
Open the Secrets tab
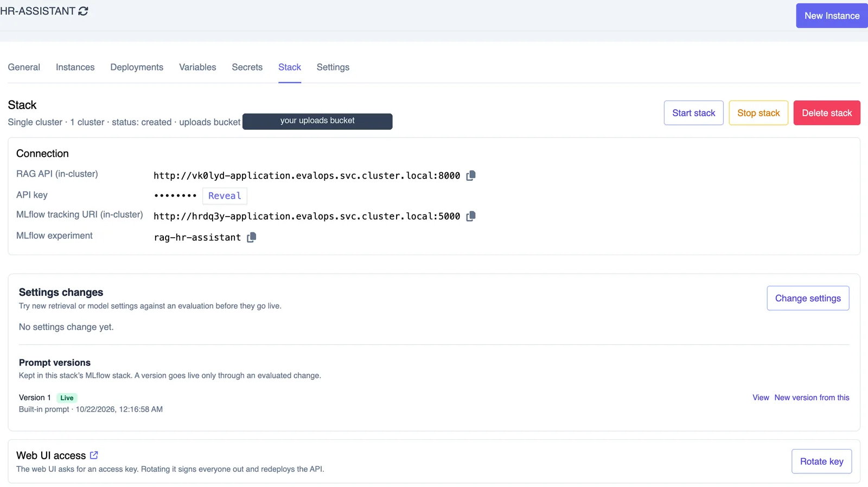pyautogui.click(x=247, y=67)
